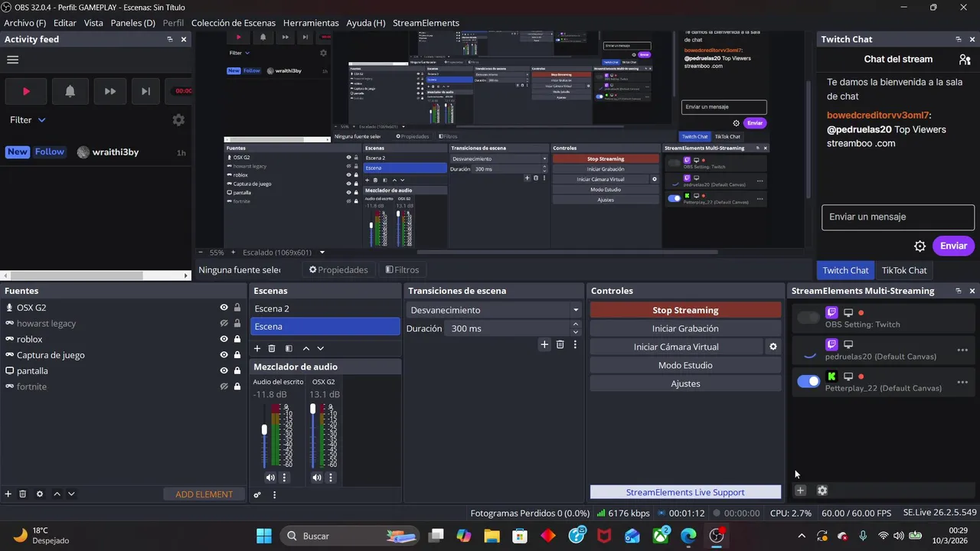
Task: Click the trash icon in Fuentes toolbar
Action: (x=23, y=494)
